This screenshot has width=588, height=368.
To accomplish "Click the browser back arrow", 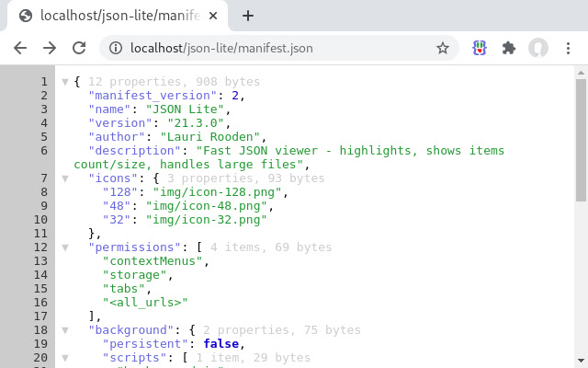I will (x=20, y=48).
